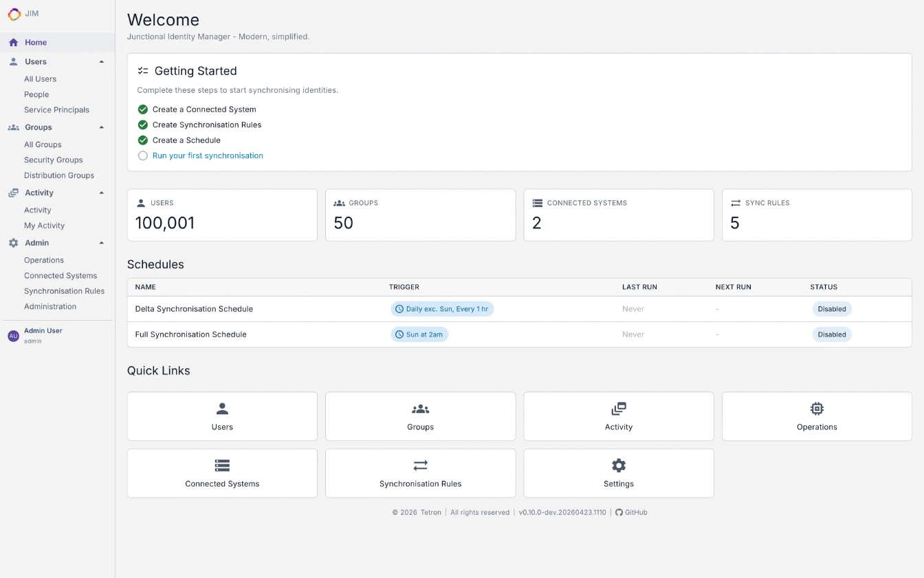The height and width of the screenshot is (578, 924).
Task: Toggle the checkmark beside Create a Connected System
Action: (142, 109)
